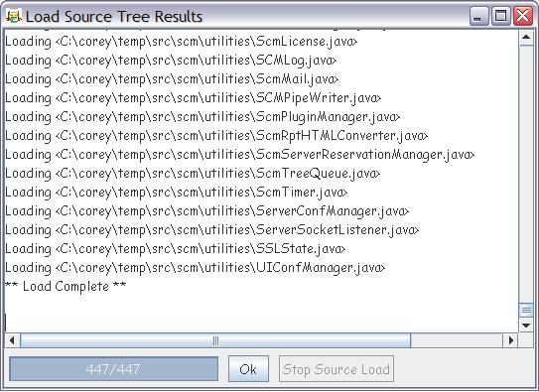Click the vertical scrollbar down arrow
This screenshot has width=539, height=392.
click(526, 325)
